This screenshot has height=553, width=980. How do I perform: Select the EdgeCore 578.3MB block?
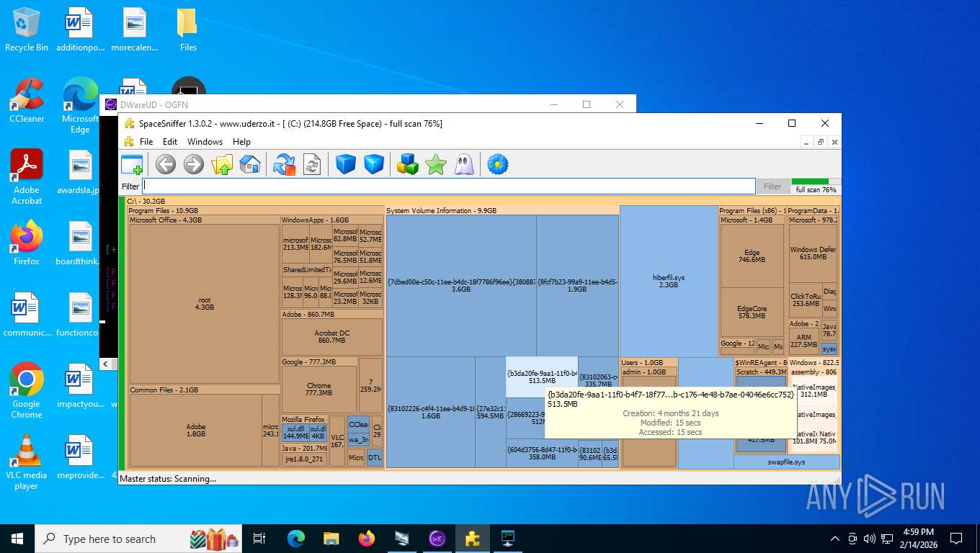click(752, 313)
